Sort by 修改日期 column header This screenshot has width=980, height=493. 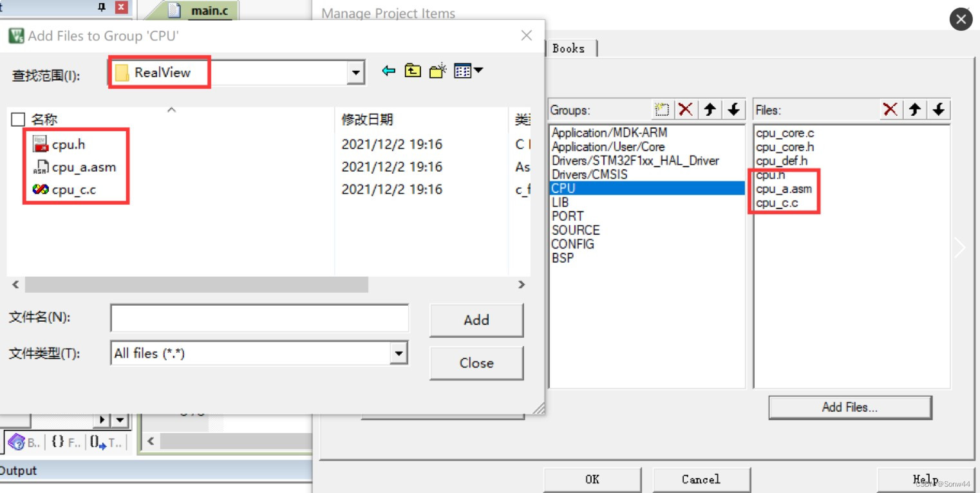[x=367, y=119]
